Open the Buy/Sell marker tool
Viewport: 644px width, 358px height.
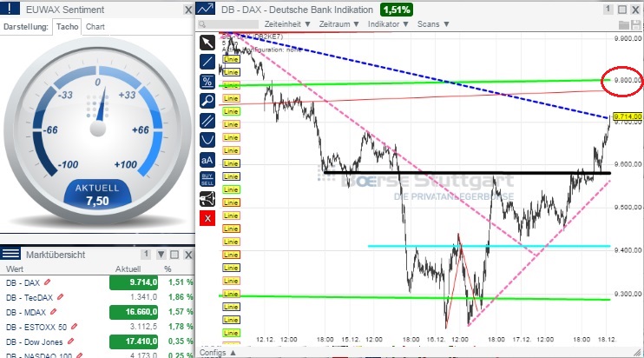tap(207, 179)
